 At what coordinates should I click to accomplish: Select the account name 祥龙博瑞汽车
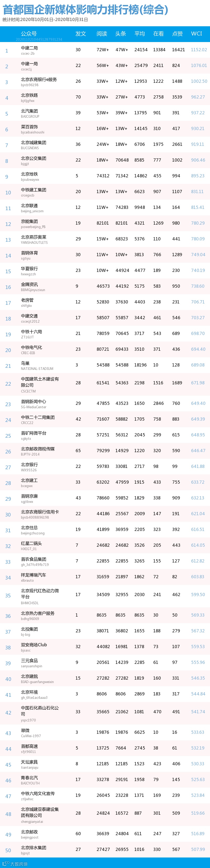(33, 575)
